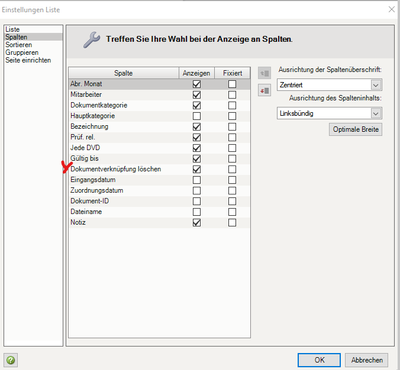
Task: Select the Dokument-ID row label
Action: (x=90, y=201)
